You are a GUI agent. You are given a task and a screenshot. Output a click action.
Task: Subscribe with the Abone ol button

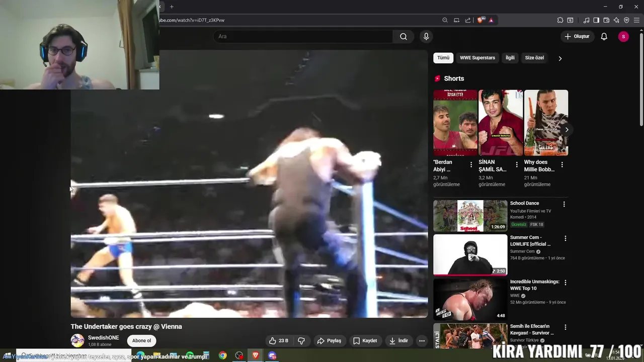click(141, 341)
